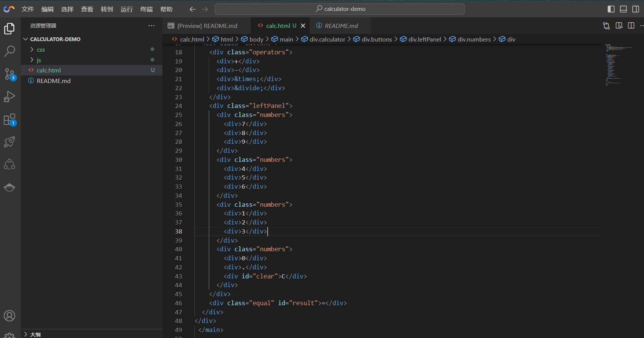This screenshot has height=338, width=644.
Task: Open the div.leftPanel breadcrumb dropdown
Action: pos(421,39)
